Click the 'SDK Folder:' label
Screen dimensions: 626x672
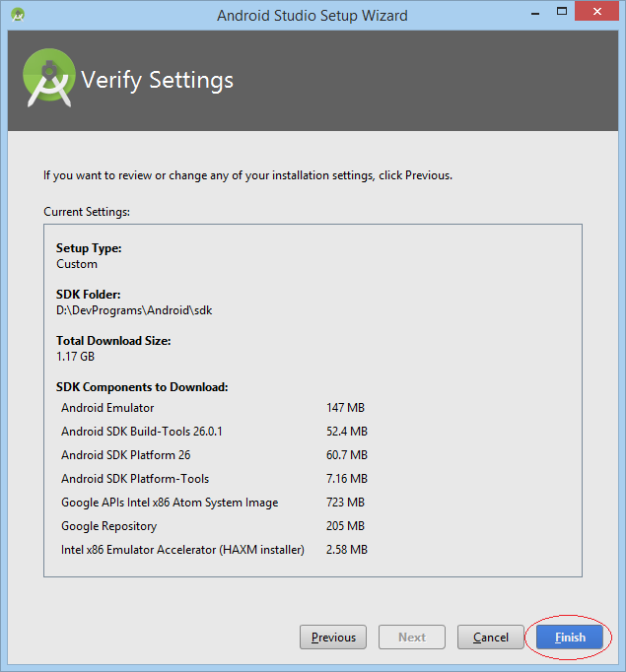click(89, 295)
